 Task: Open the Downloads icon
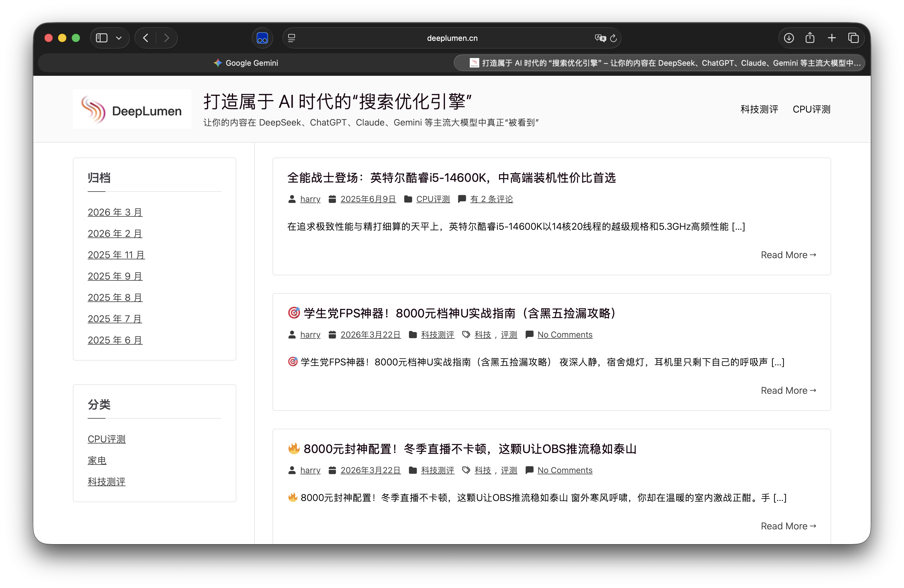789,38
